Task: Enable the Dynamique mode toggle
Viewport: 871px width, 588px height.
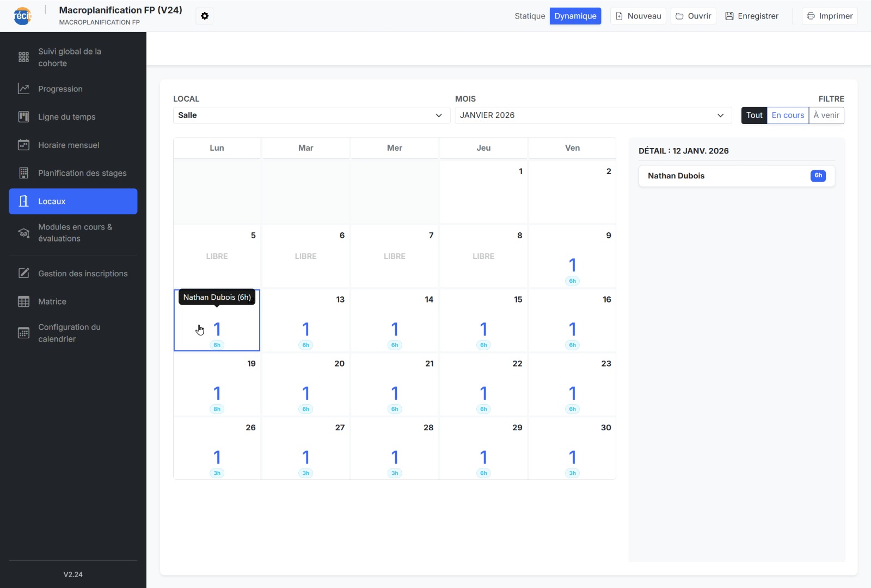Action: (x=575, y=16)
